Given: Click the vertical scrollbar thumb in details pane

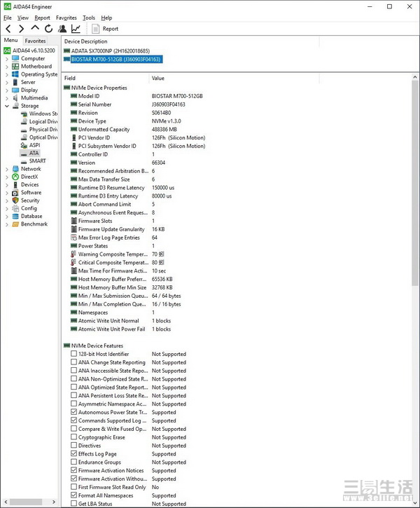Looking at the screenshot, I should pyautogui.click(x=415, y=184).
